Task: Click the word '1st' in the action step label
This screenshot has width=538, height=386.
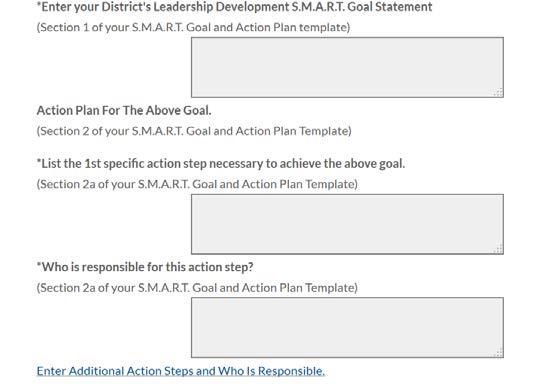Action: pyautogui.click(x=93, y=164)
